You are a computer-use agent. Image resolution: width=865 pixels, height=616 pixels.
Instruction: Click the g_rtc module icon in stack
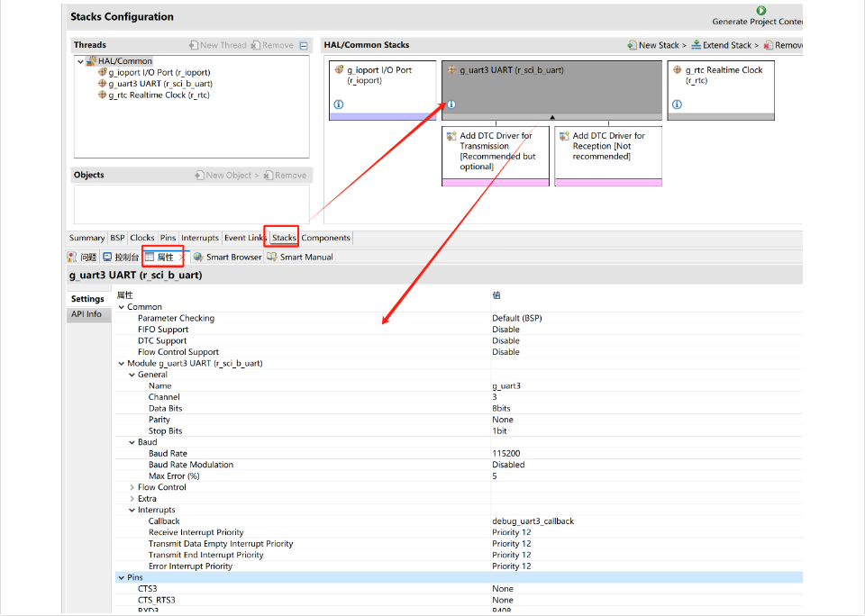pyautogui.click(x=678, y=69)
